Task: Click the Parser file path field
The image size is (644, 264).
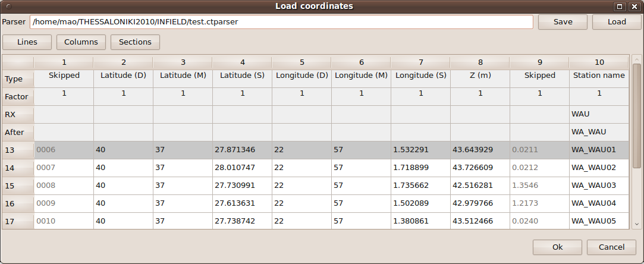Action: coord(281,22)
